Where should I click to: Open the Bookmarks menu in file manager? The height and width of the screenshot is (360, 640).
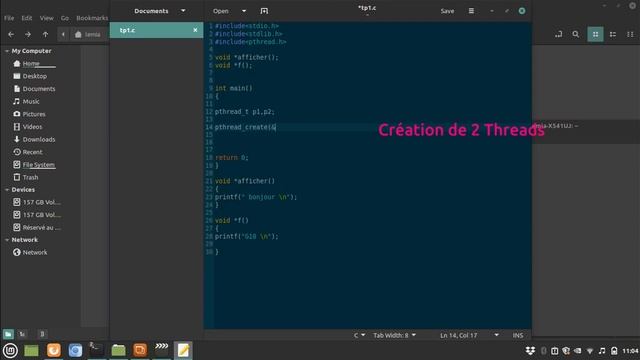pyautogui.click(x=92, y=18)
